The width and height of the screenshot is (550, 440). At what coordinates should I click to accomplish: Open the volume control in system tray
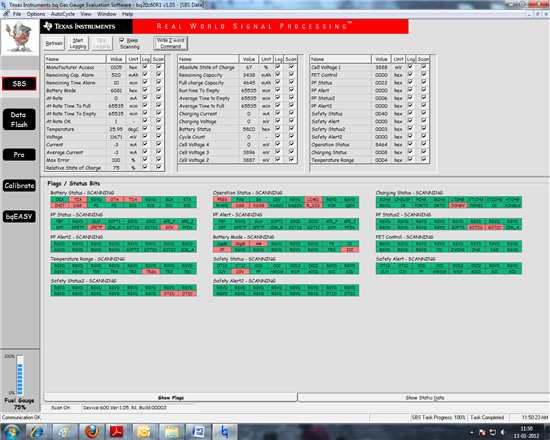(503, 432)
